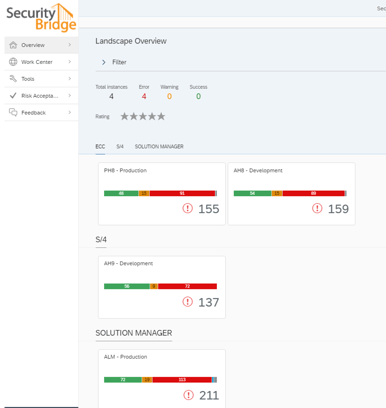
Task: Click the 155 total on PH8 card
Action: point(209,209)
